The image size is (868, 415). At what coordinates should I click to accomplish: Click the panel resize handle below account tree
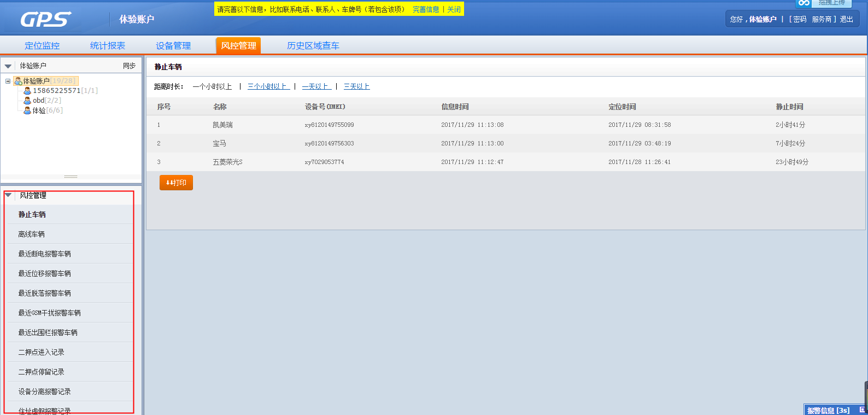pyautogui.click(x=71, y=177)
